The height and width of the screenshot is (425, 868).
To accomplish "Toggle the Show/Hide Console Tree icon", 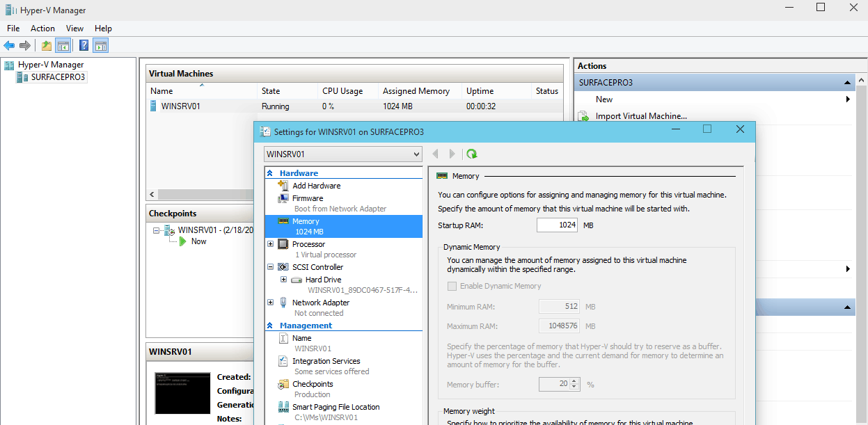I will pos(63,46).
